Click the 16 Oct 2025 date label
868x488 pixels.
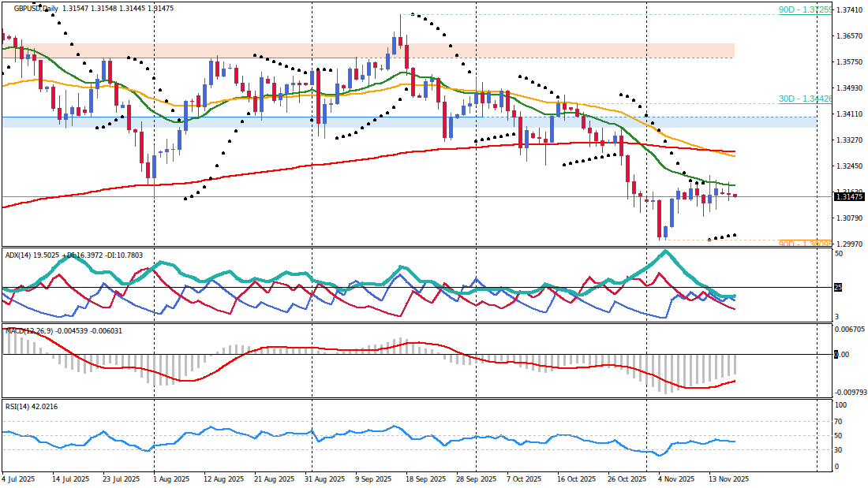[x=576, y=479]
